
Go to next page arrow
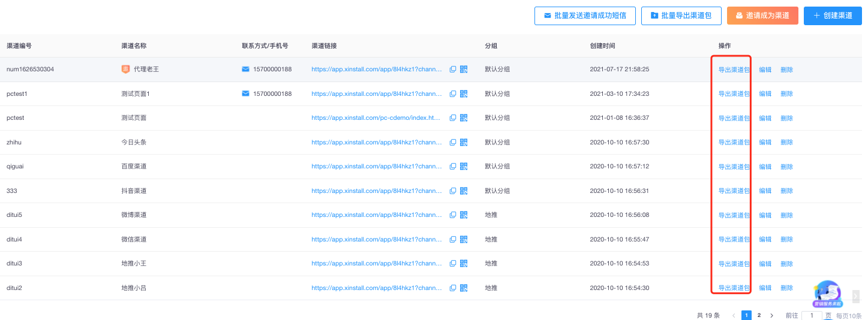(771, 315)
